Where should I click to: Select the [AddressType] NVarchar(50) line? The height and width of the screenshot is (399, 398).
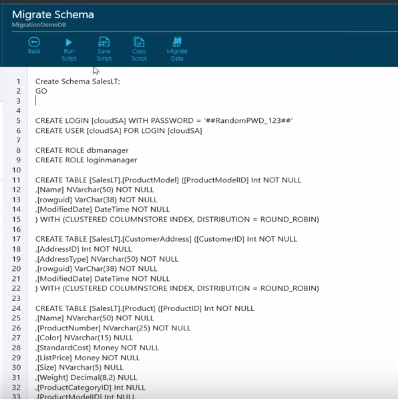(107, 259)
